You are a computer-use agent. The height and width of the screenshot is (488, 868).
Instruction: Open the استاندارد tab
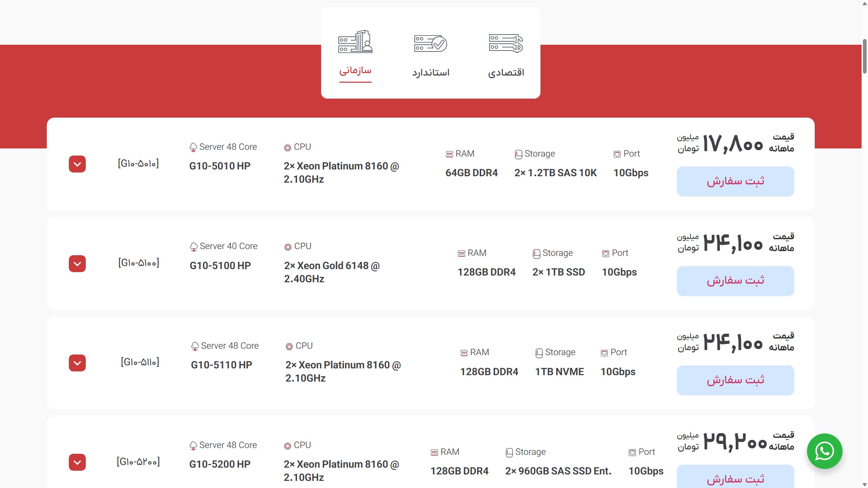(x=431, y=73)
